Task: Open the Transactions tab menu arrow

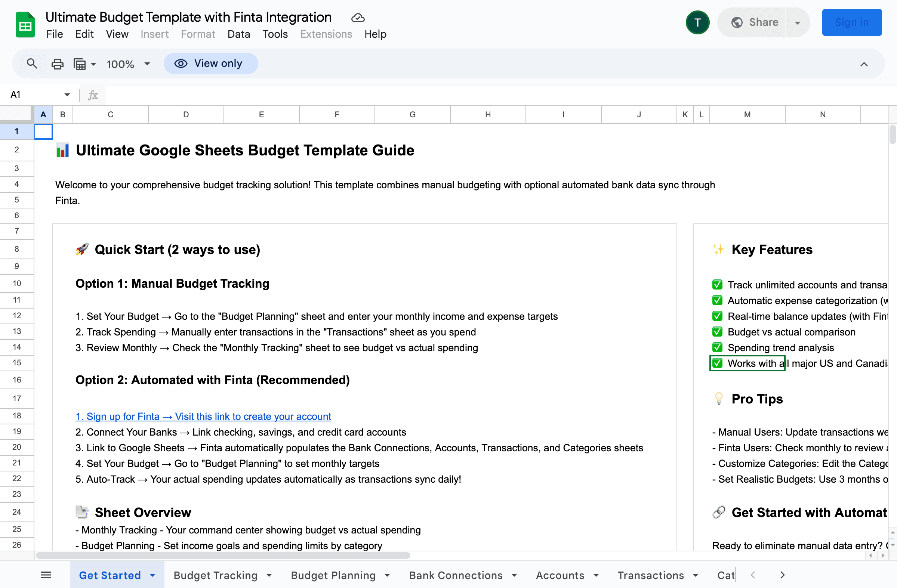Action: (696, 575)
